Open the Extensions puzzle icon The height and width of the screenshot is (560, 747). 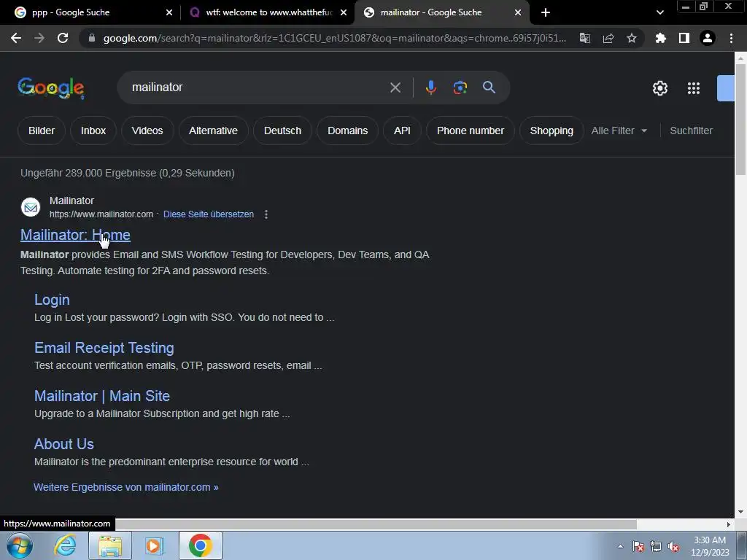(x=661, y=38)
